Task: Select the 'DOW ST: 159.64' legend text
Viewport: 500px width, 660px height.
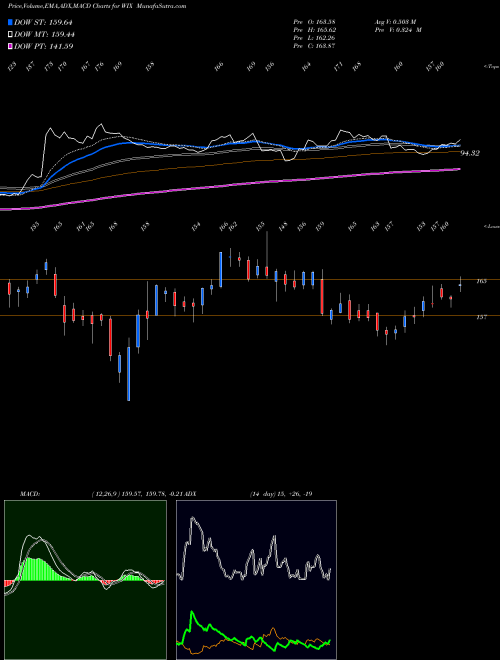Action: coord(43,23)
